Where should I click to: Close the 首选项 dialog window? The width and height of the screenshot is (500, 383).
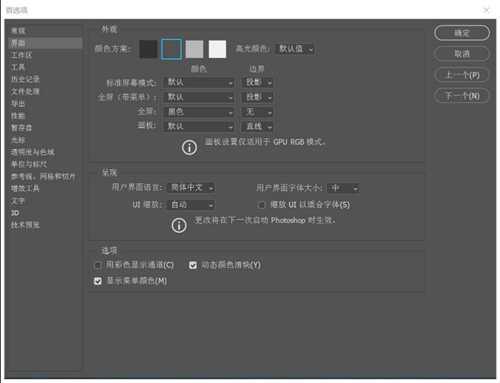[487, 10]
